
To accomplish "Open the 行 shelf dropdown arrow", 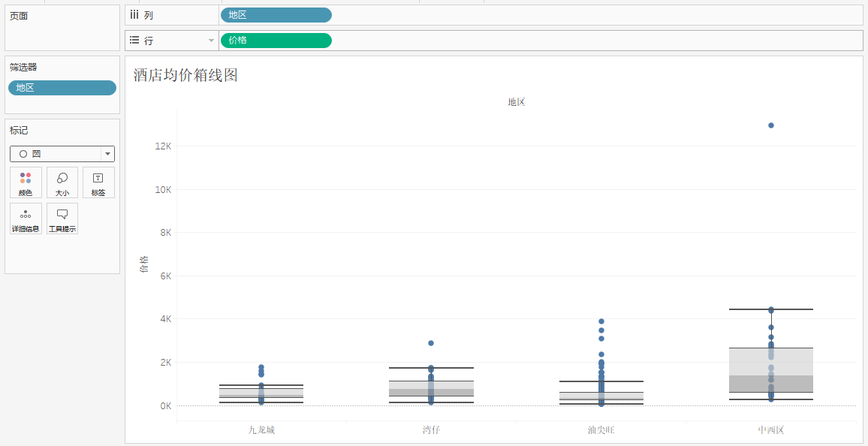I will pos(211,41).
